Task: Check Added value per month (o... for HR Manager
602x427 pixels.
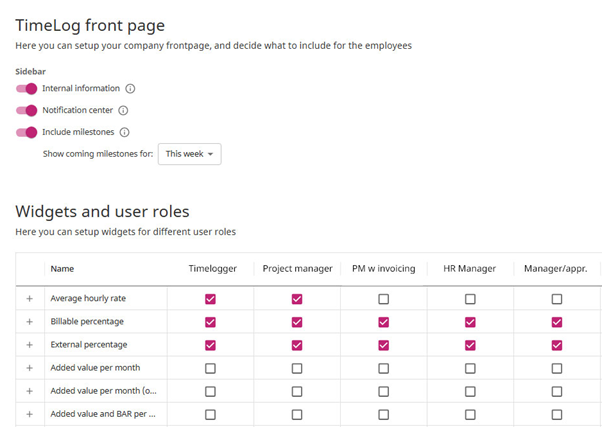Action: click(x=470, y=391)
